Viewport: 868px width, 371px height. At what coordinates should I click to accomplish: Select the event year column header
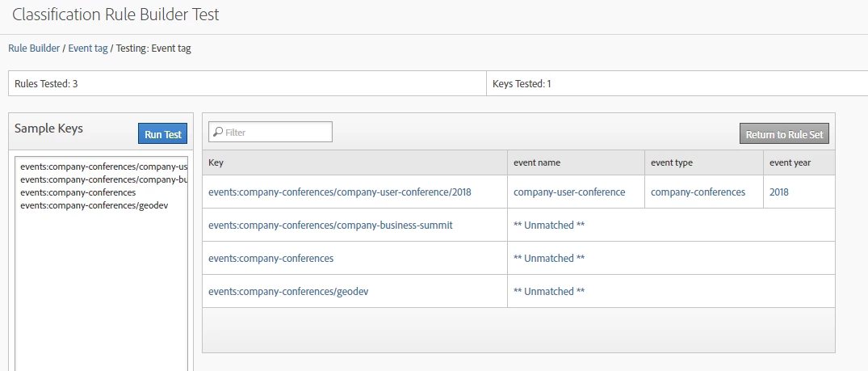[x=790, y=162]
